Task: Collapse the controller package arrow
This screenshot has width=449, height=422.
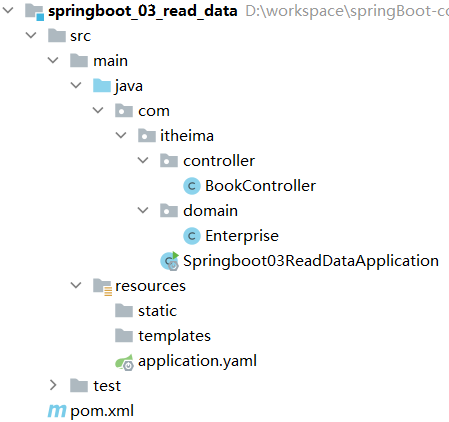Action: tap(143, 160)
